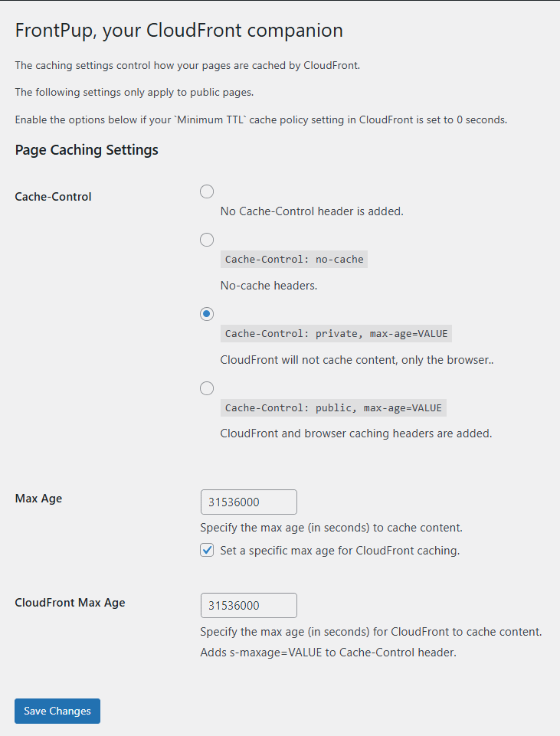Click the FrontPup page title heading
The image size is (560, 736).
[179, 31]
